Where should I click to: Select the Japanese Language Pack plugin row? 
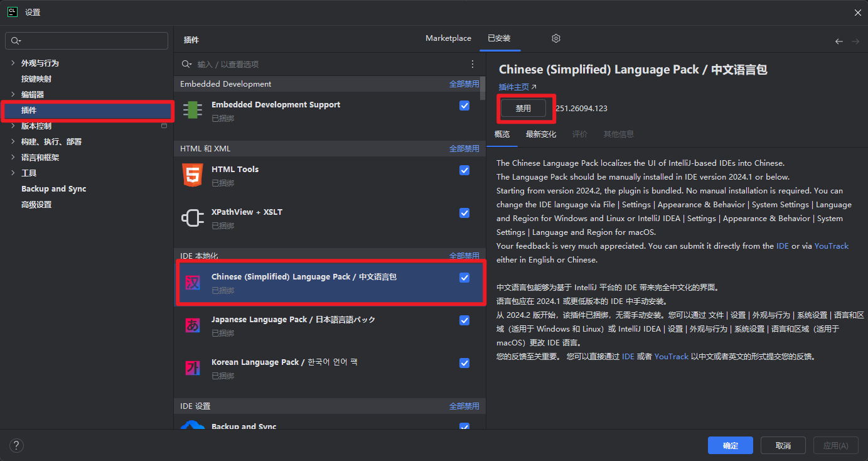tap(330, 325)
